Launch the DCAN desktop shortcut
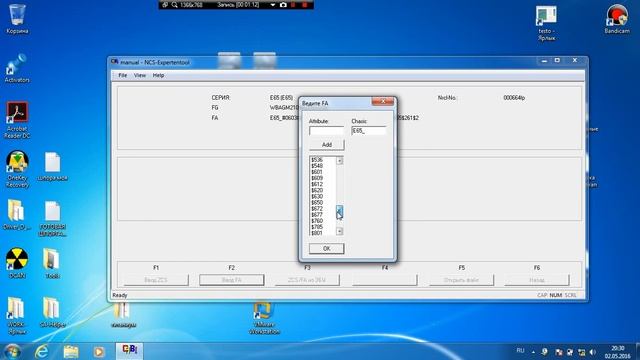 tap(17, 263)
